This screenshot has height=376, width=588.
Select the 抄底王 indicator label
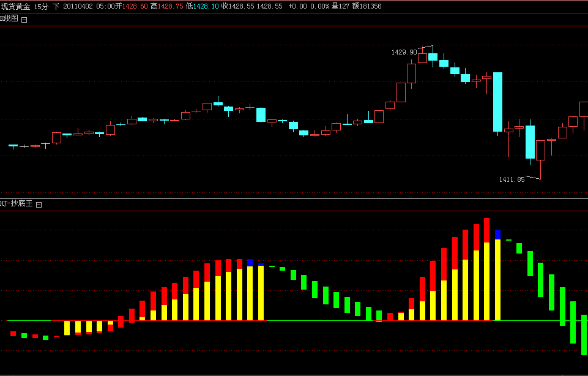17,204
